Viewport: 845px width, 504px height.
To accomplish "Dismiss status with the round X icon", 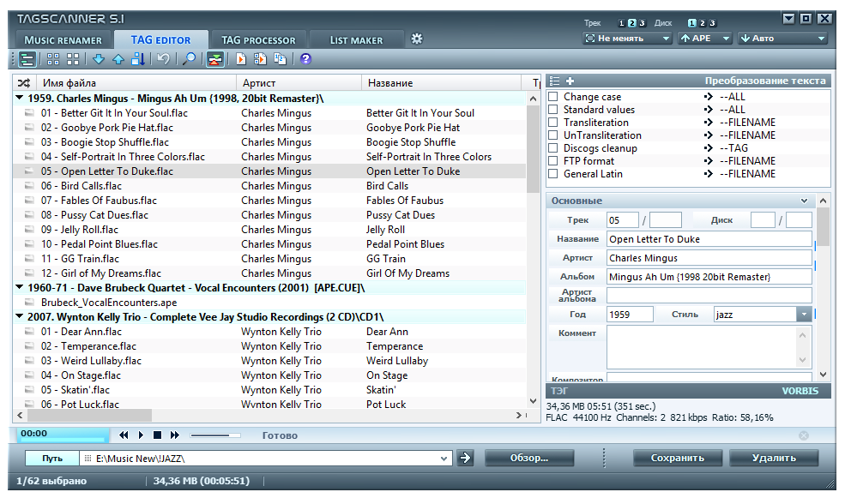I will [804, 435].
